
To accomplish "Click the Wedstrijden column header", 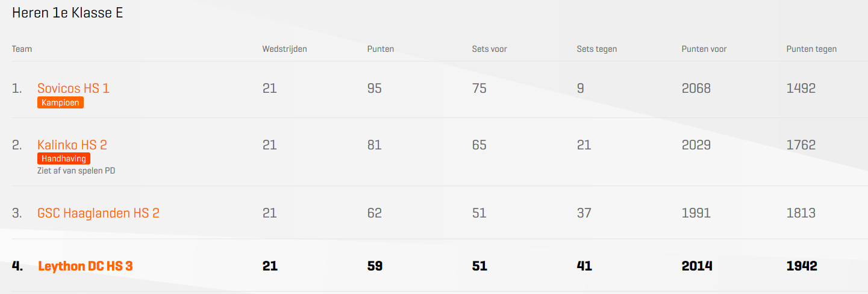I will click(284, 49).
